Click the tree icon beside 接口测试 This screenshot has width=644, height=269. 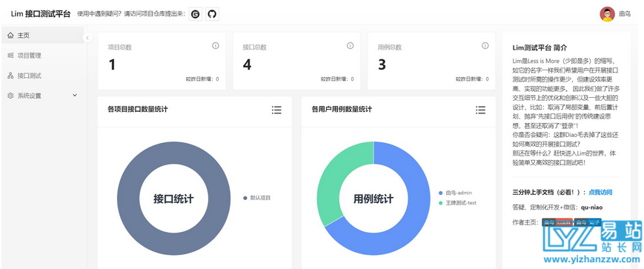pyautogui.click(x=10, y=76)
